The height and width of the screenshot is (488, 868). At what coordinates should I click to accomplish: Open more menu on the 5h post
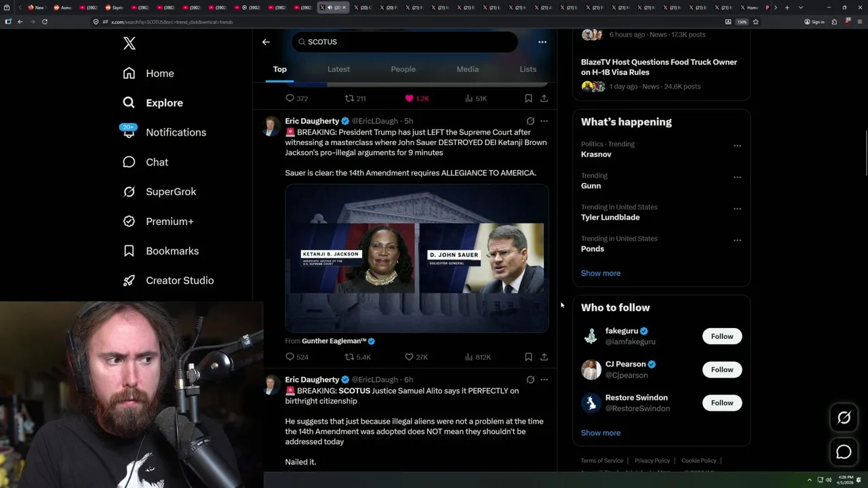coord(544,121)
